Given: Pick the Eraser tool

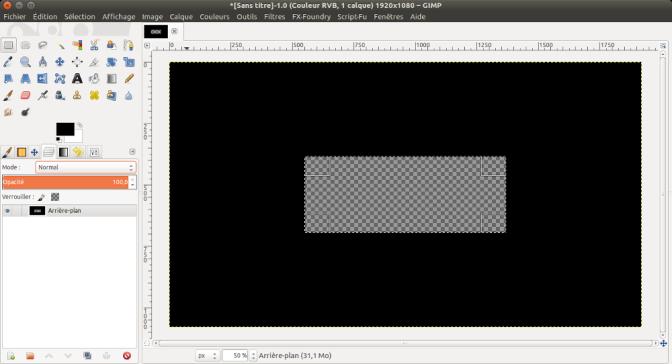Looking at the screenshot, I should click(x=25, y=95).
